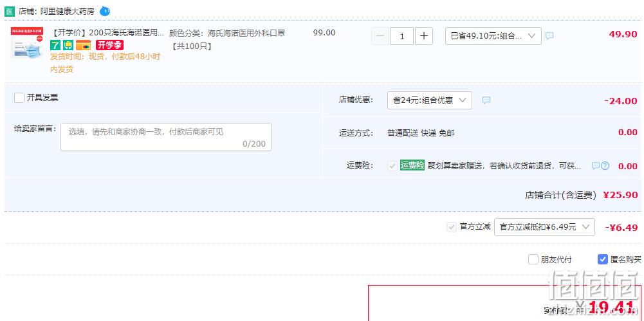The width and height of the screenshot is (644, 321).
Task: Click comment icon next to 已省49.10元 dropdown
Action: coord(549,36)
